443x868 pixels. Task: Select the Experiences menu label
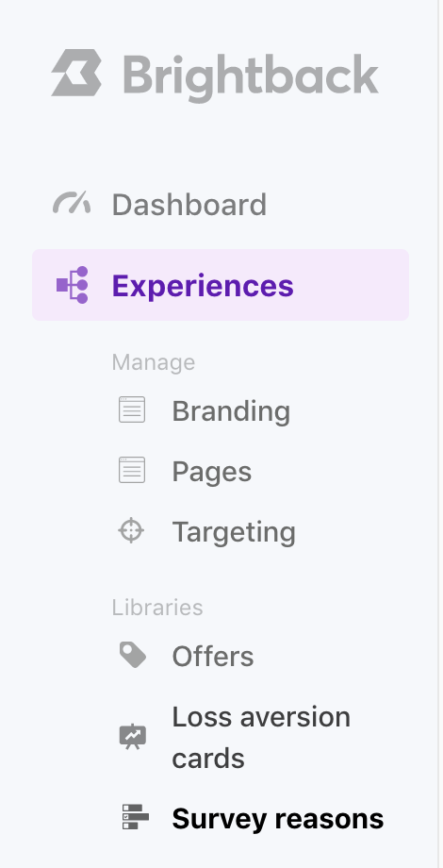click(x=203, y=286)
